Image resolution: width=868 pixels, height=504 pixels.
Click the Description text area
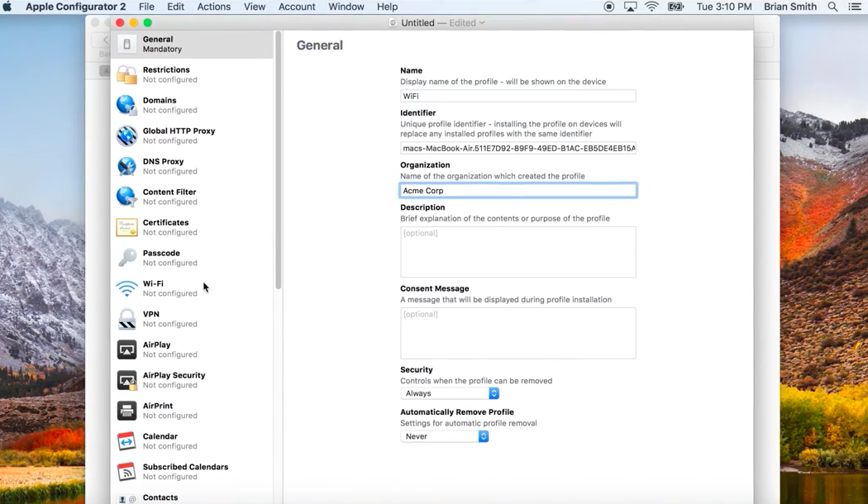(518, 252)
